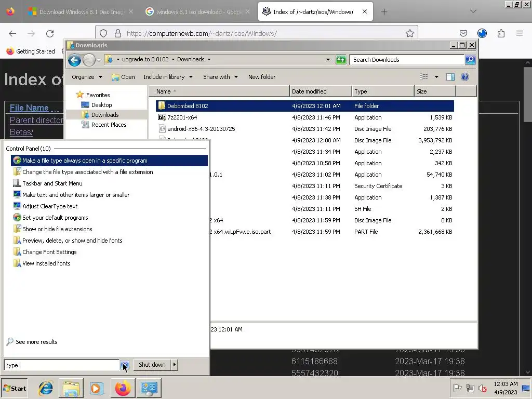
Task: Save page to Pocket icon
Action: [x=463, y=33]
